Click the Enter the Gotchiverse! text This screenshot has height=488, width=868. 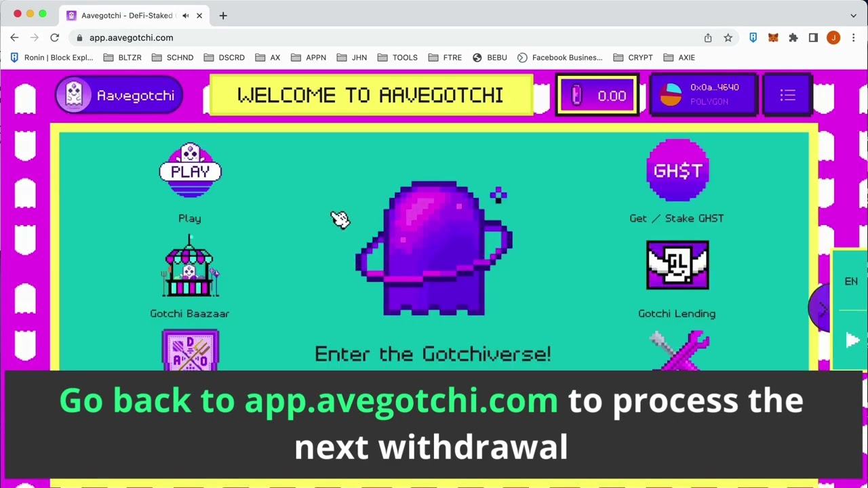tap(433, 354)
